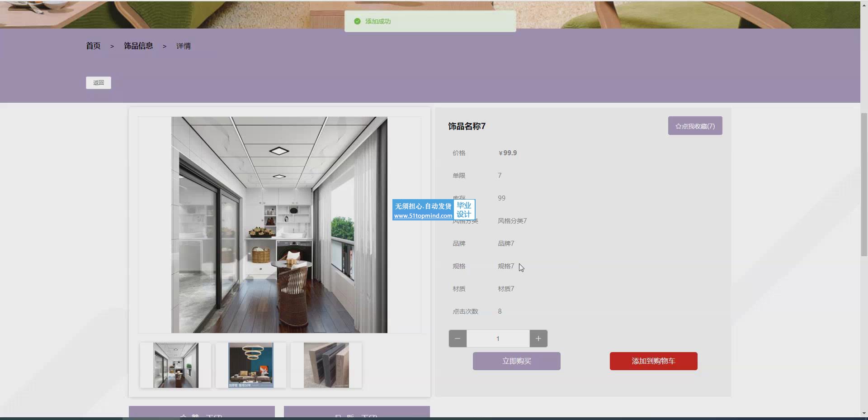The image size is (868, 420).
Task: Click the quantity input field
Action: (x=498, y=339)
